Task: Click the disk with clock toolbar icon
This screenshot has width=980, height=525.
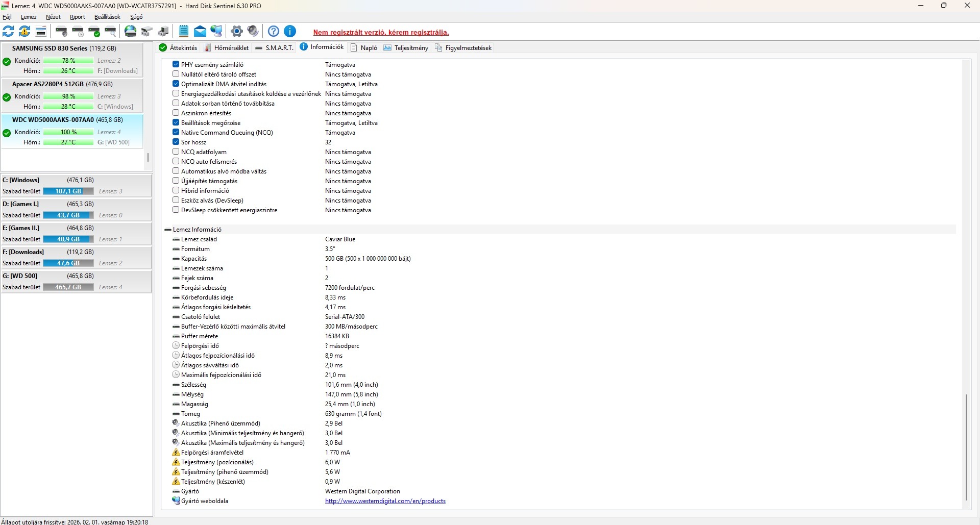Action: click(x=78, y=32)
